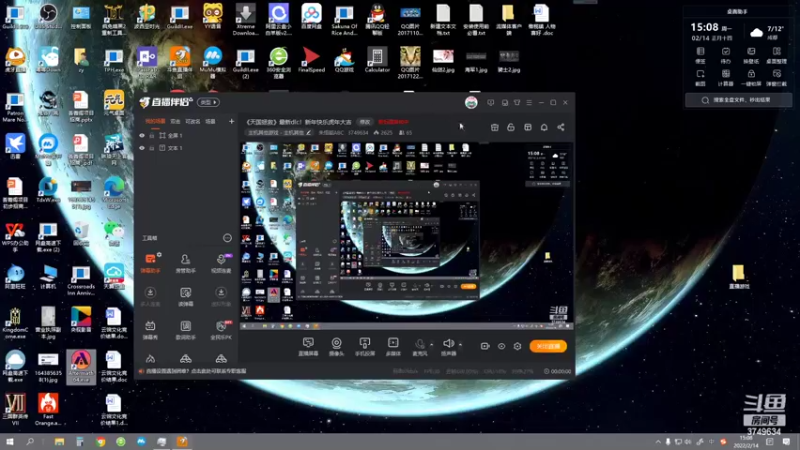Switch to the first orange scene tab
Image resolution: width=800 pixels, height=450 pixels.
pos(155,121)
